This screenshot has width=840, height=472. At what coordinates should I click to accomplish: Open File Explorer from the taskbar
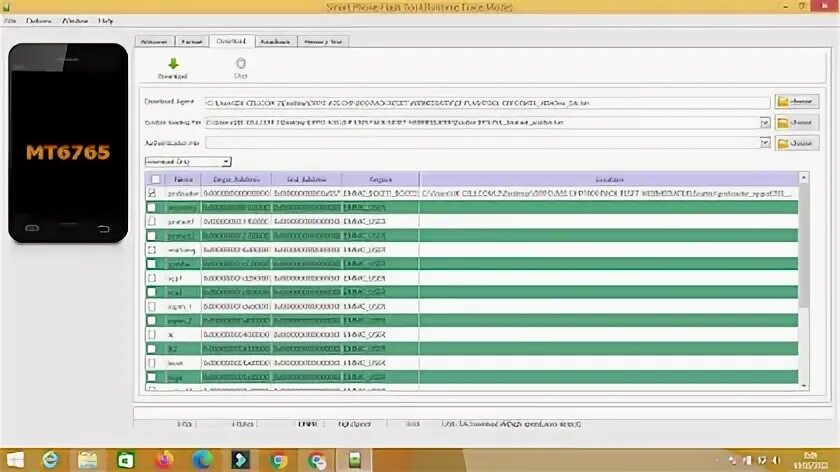coord(88,460)
